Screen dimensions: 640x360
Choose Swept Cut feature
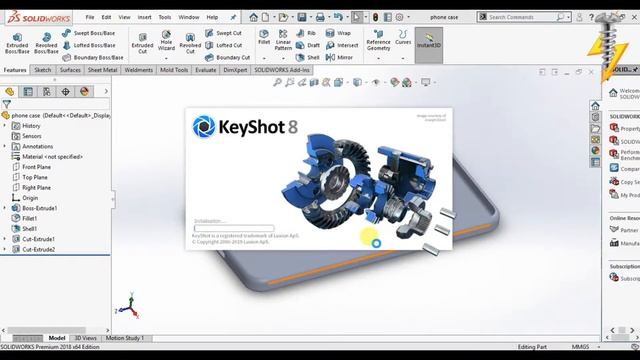coord(223,33)
